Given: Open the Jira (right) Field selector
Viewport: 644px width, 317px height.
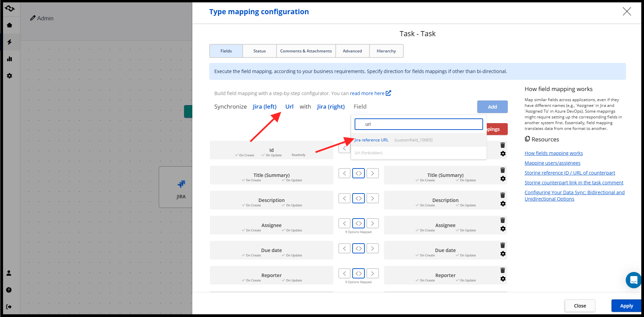Looking at the screenshot, I should (360, 107).
